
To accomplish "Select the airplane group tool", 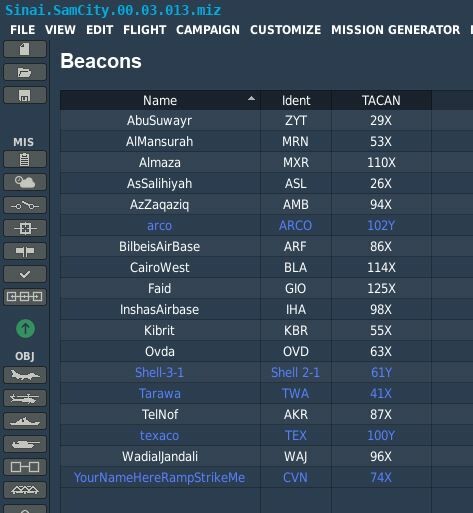I will coord(25,375).
